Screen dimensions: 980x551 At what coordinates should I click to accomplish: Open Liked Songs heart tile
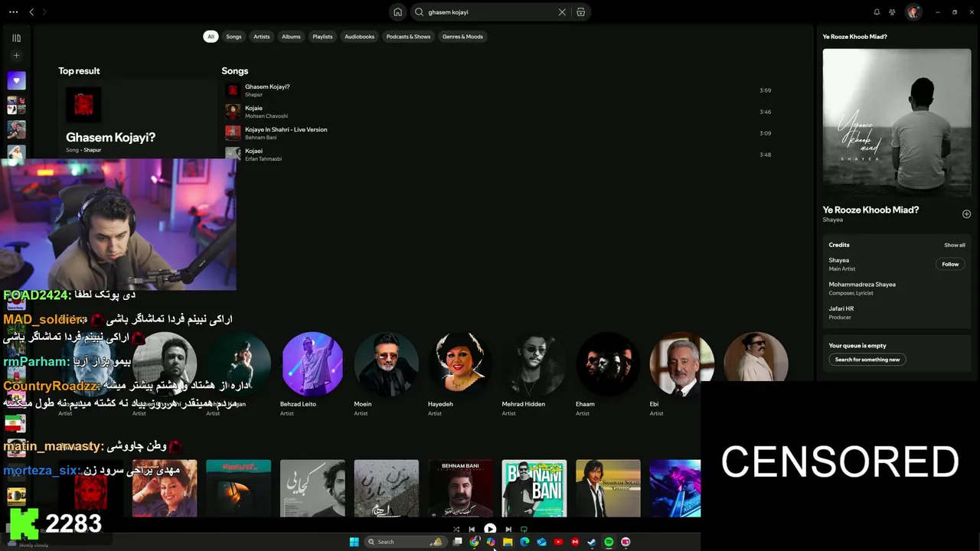click(x=16, y=80)
